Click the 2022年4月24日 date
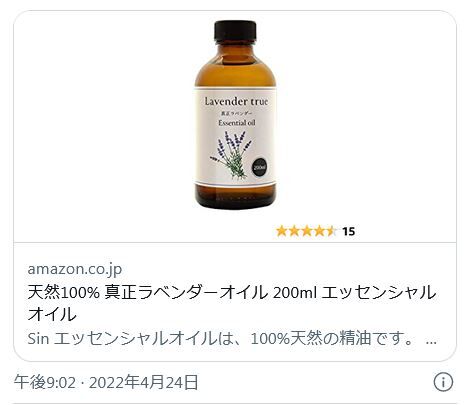The image size is (464, 405). pyautogui.click(x=144, y=382)
